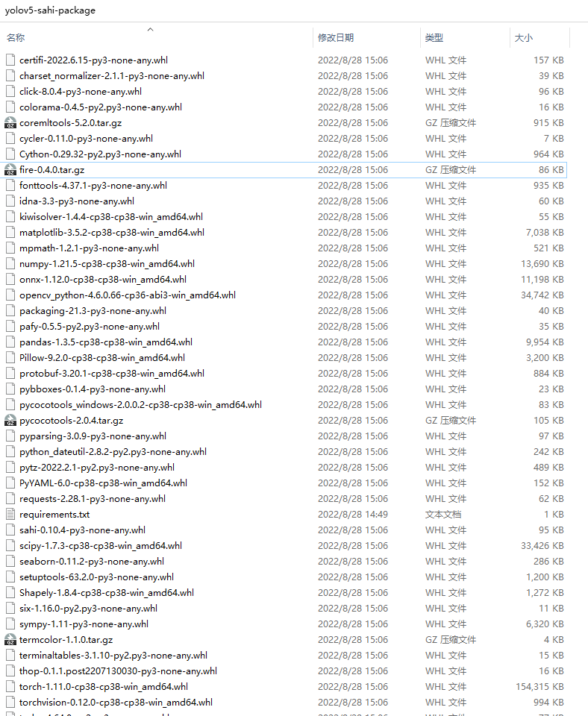Image resolution: width=588 pixels, height=716 pixels.
Task: Click the cycler whl file icon
Action: tap(10, 139)
